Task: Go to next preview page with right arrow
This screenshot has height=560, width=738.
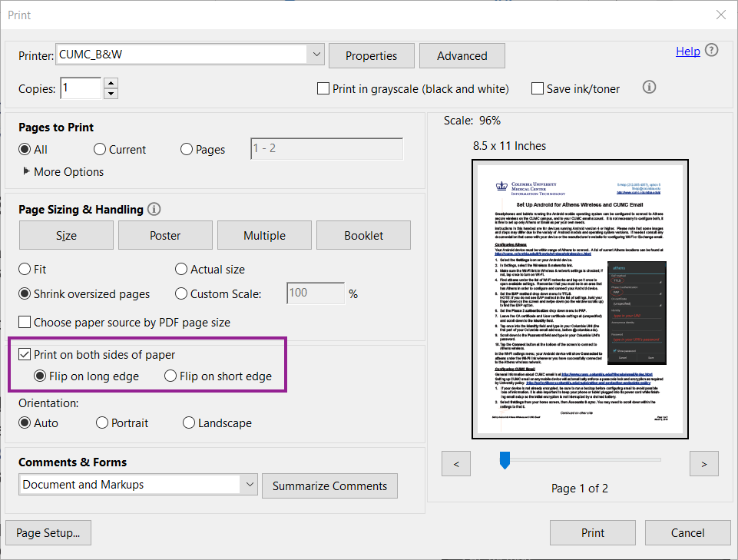Action: [703, 463]
